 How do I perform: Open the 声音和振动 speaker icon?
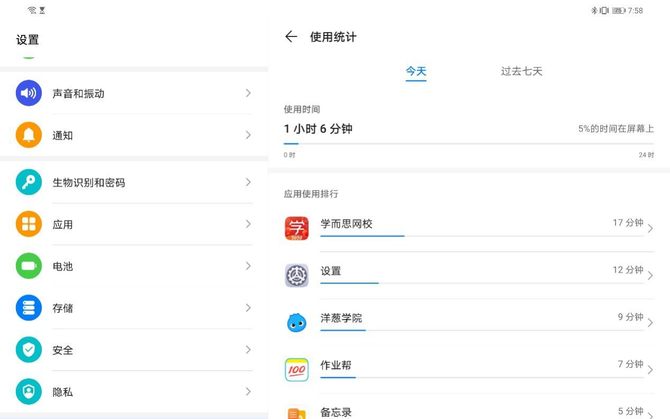coord(29,93)
